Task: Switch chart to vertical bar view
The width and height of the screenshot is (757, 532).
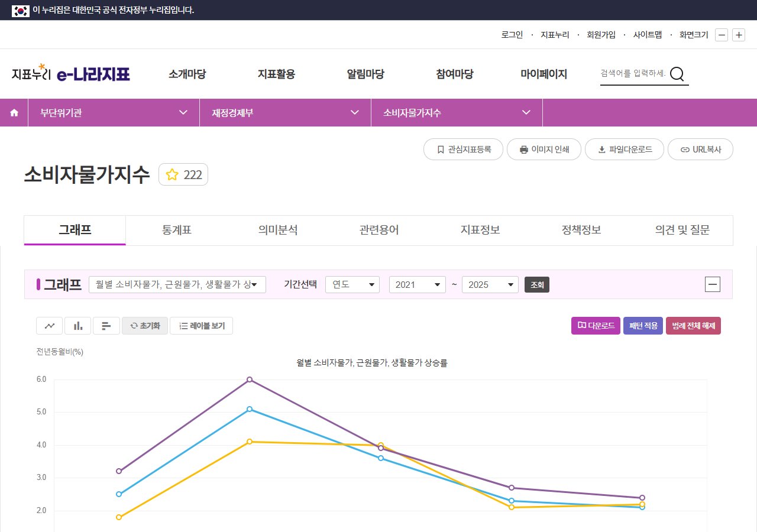Action: 78,326
